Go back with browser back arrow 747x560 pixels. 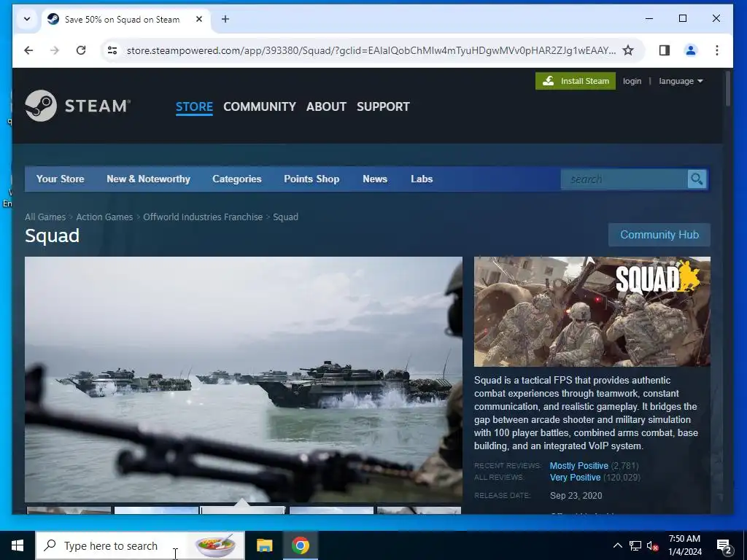pyautogui.click(x=28, y=50)
